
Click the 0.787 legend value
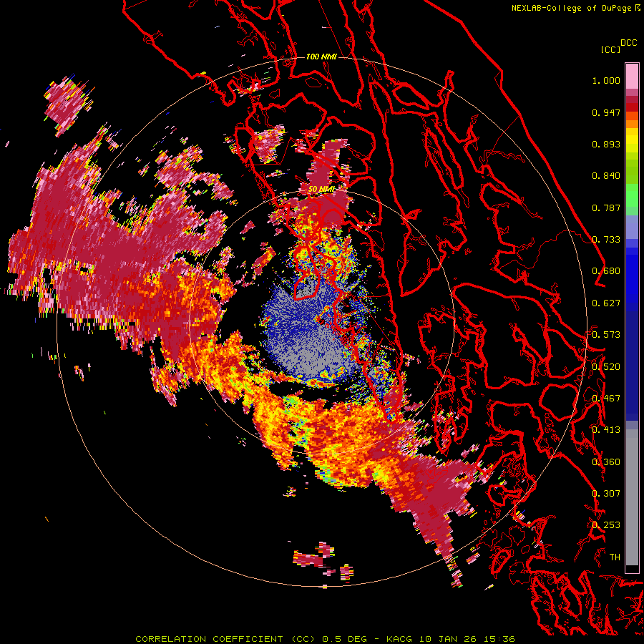point(606,208)
